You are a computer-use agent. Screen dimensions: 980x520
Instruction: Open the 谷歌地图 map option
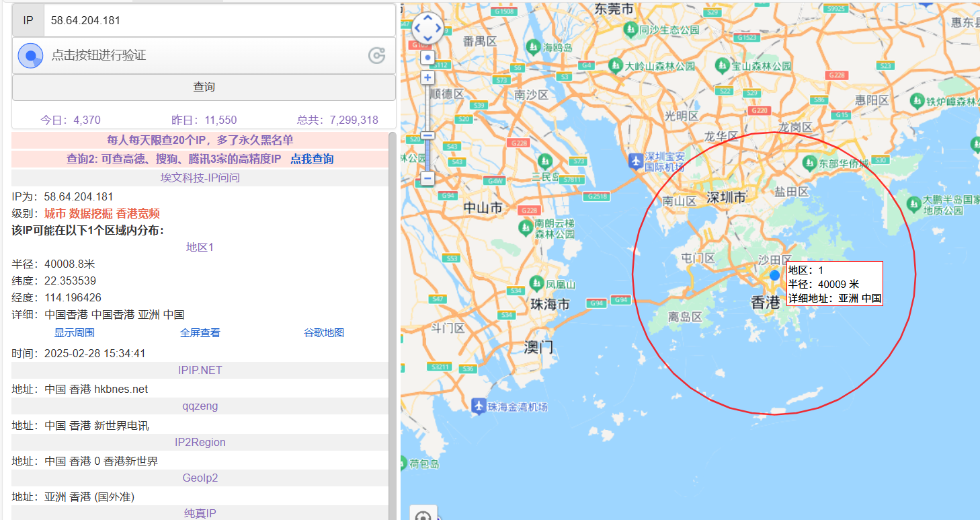click(x=323, y=331)
